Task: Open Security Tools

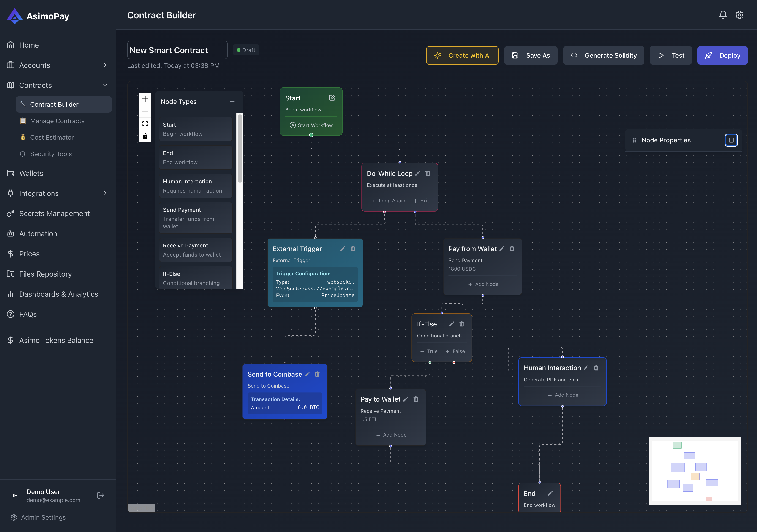Action: (x=51, y=154)
